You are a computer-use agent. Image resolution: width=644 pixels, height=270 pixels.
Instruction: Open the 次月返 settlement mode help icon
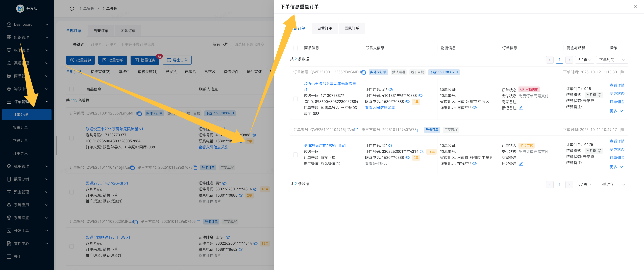600,95
